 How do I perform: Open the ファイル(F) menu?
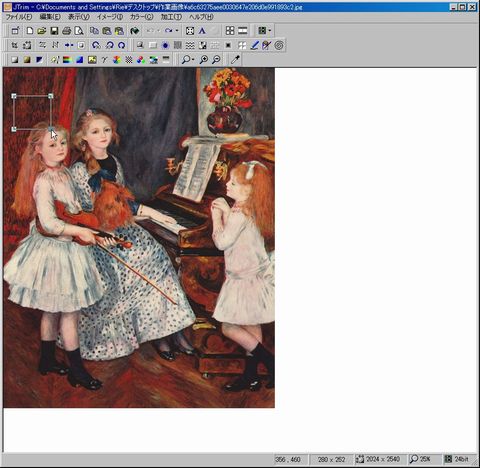19,17
